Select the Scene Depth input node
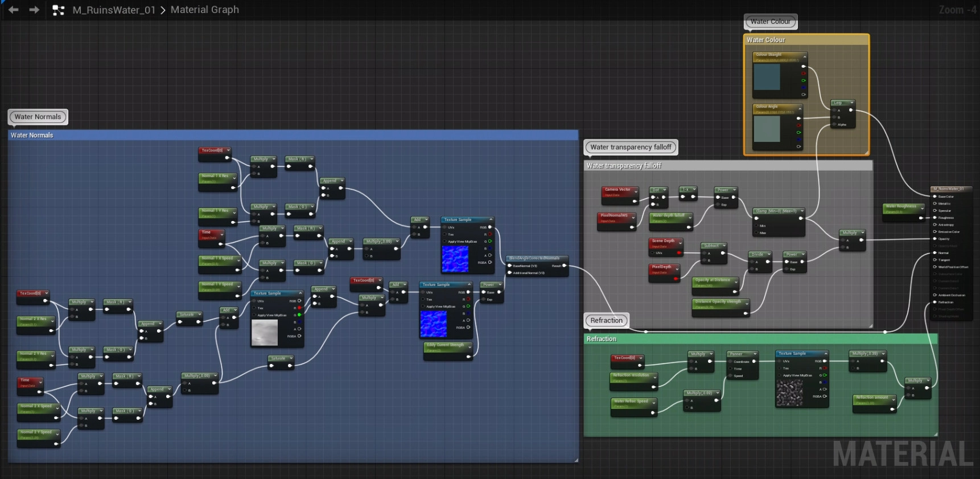The height and width of the screenshot is (479, 980). click(663, 241)
